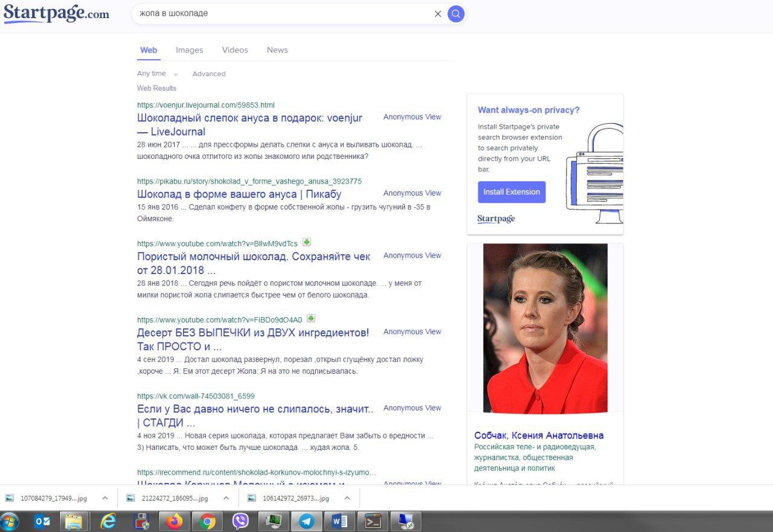This screenshot has width=773, height=532.
Task: Expand options chevron for 107084279_17949….jpg
Action: tap(105, 498)
